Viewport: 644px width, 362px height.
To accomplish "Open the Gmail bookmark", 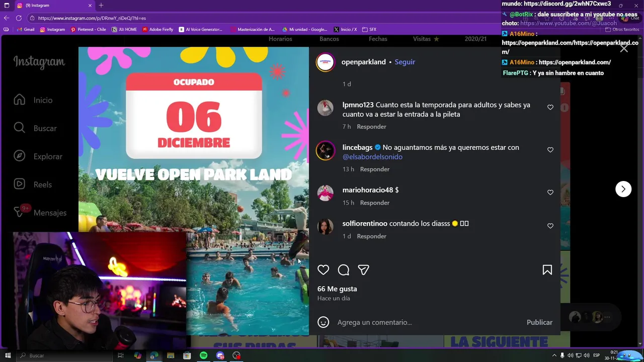I will point(26,30).
